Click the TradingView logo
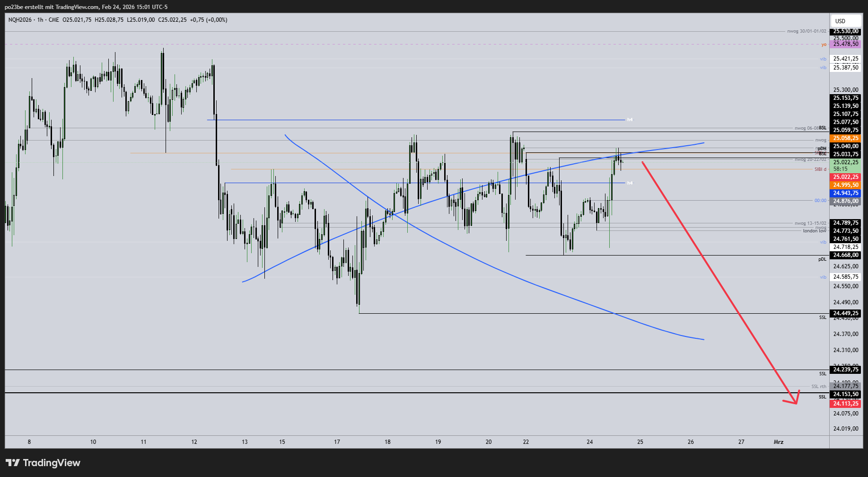This screenshot has height=477, width=868. pyautogui.click(x=43, y=463)
